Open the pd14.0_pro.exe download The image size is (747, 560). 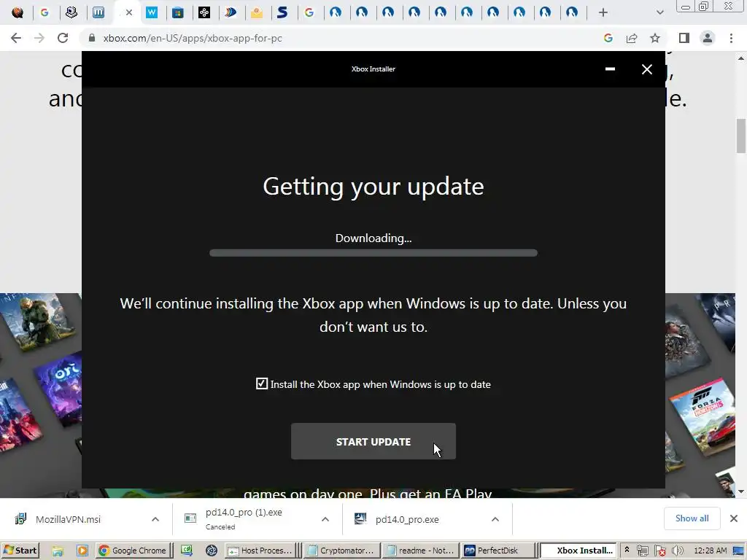[407, 519]
